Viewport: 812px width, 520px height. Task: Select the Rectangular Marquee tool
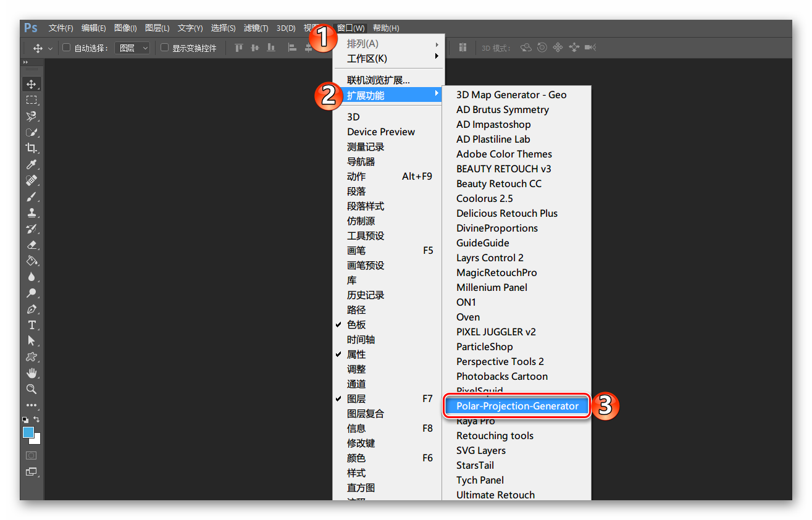[31, 100]
